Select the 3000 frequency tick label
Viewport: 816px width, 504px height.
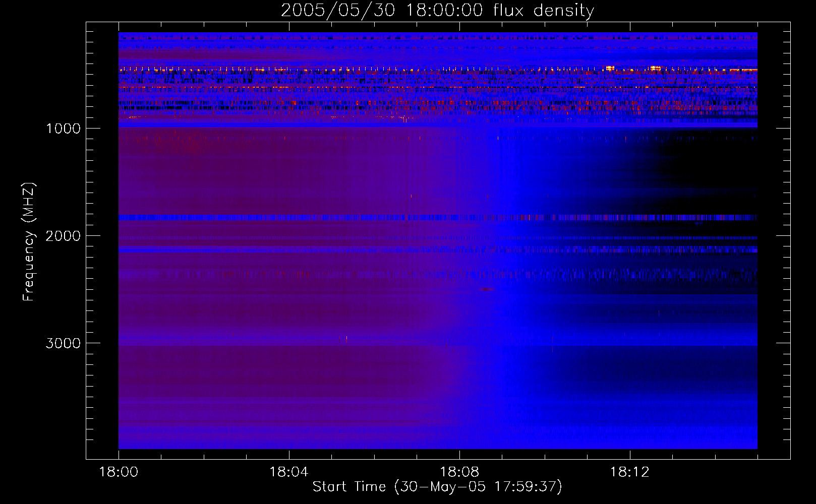click(63, 343)
